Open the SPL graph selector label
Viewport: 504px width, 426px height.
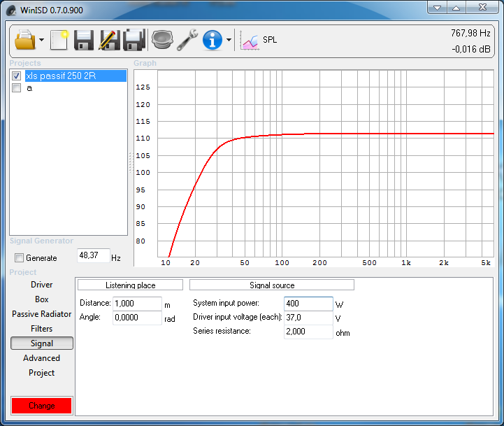click(x=270, y=40)
